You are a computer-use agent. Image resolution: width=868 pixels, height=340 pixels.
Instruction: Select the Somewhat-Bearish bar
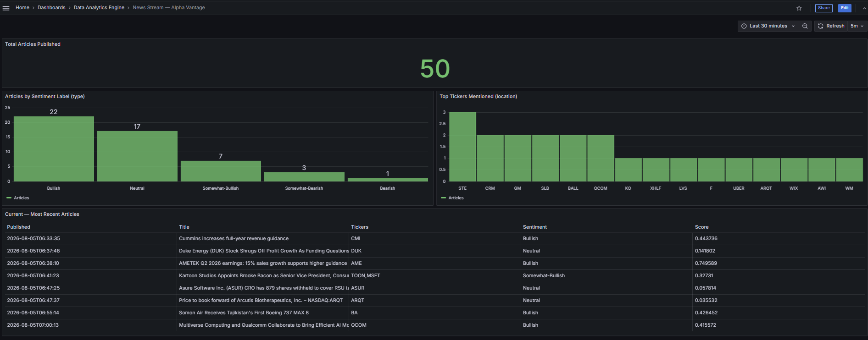point(304,177)
